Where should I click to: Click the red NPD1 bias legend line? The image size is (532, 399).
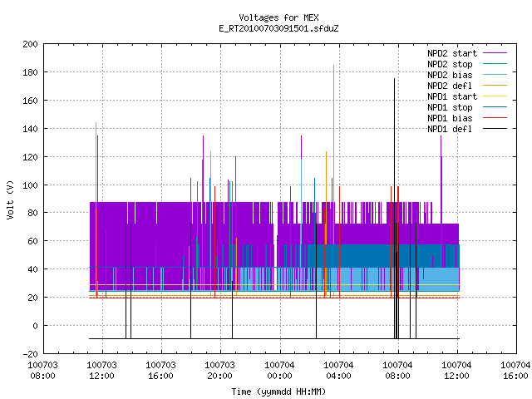[x=495, y=118]
